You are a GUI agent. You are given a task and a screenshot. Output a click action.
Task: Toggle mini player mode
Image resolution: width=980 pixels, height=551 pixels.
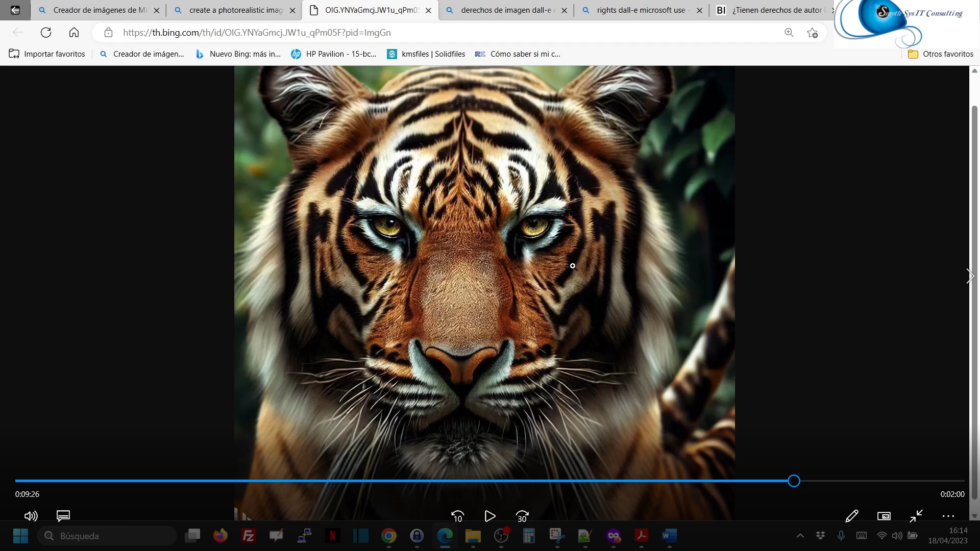point(884,516)
